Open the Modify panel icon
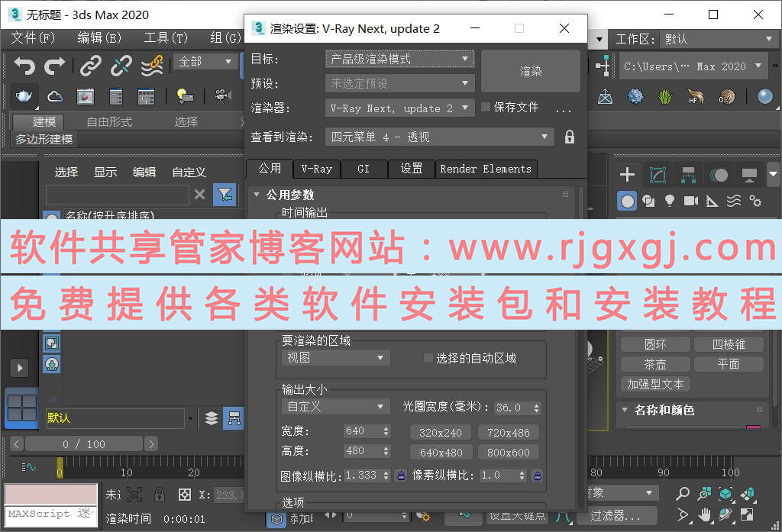The height and width of the screenshot is (532, 782). point(658,175)
